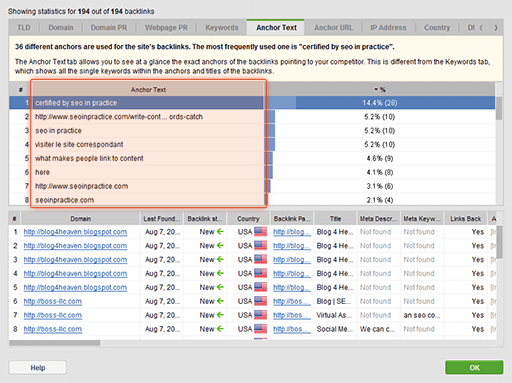Screen dimensions: 512x383
Task: Click the horizontal scrollbar under the backlinks table
Action: point(55,343)
